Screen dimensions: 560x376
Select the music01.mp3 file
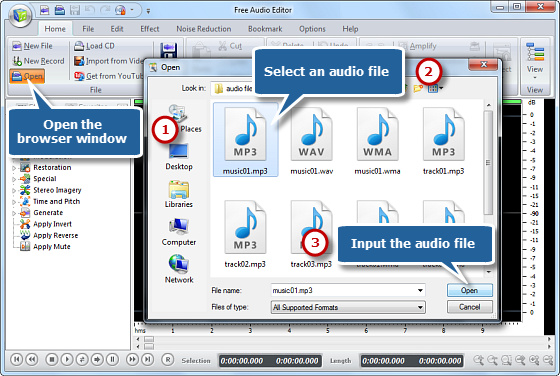pyautogui.click(x=245, y=140)
